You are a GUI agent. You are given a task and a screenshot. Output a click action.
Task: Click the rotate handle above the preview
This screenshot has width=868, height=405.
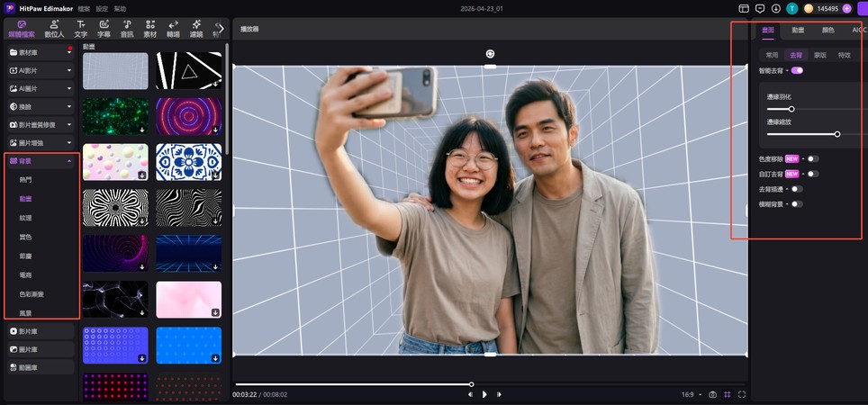(x=490, y=54)
